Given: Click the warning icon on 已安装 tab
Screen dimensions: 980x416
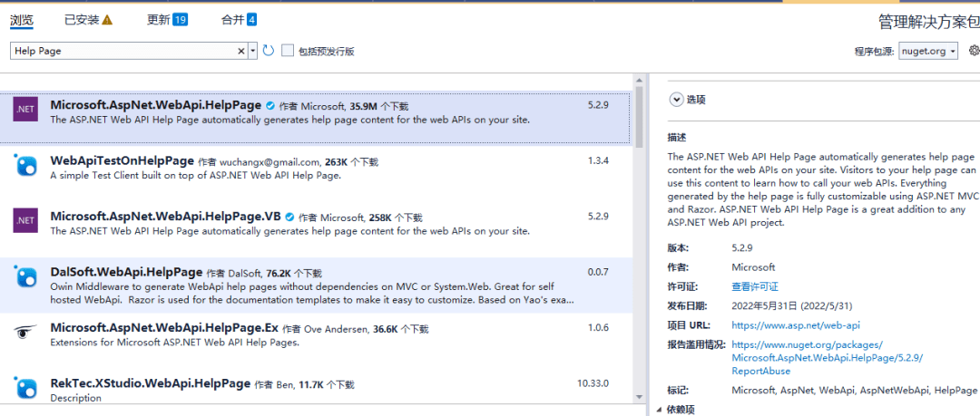Looking at the screenshot, I should 107,19.
